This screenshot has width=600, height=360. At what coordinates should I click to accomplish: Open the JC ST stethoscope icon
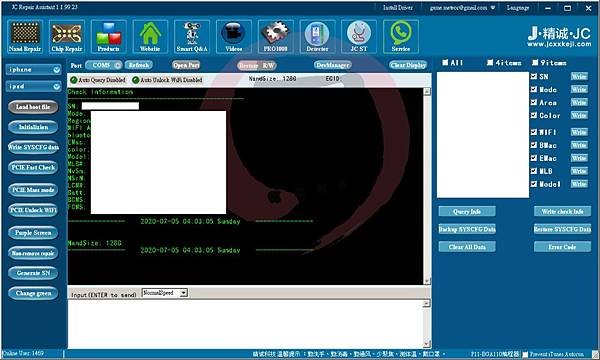tap(359, 37)
